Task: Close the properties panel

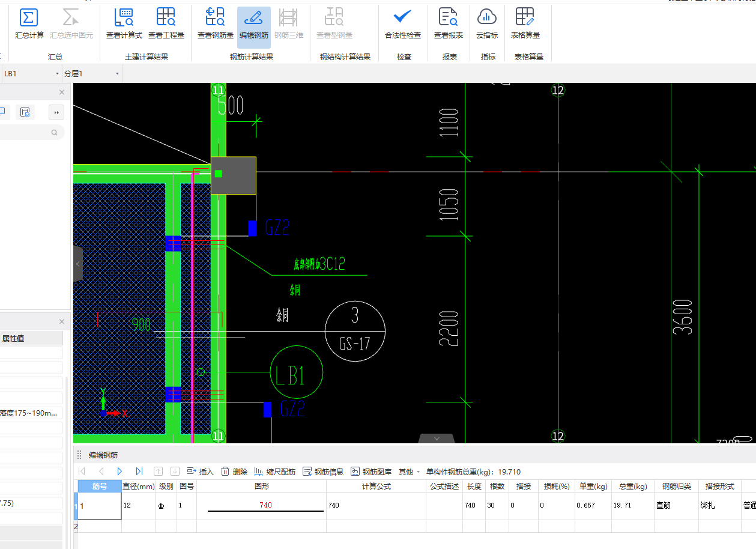Action: coord(62,321)
